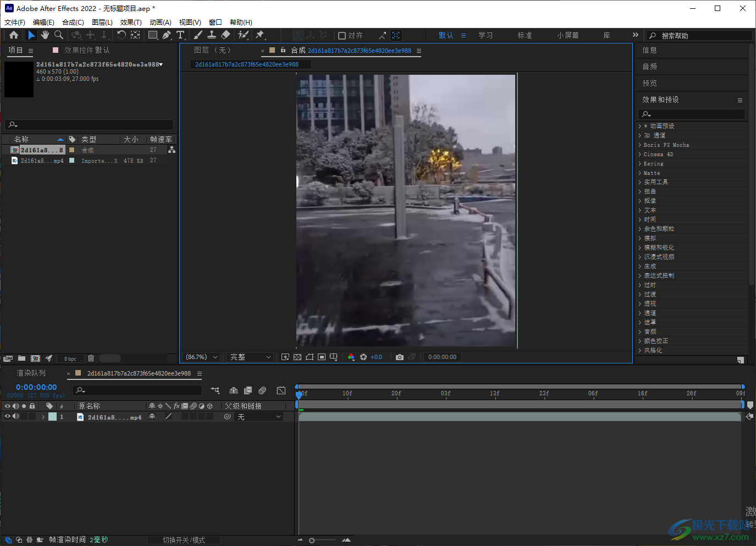Enable the snapping 对齐 checkbox
Image resolution: width=756 pixels, height=546 pixels.
pyautogui.click(x=342, y=36)
